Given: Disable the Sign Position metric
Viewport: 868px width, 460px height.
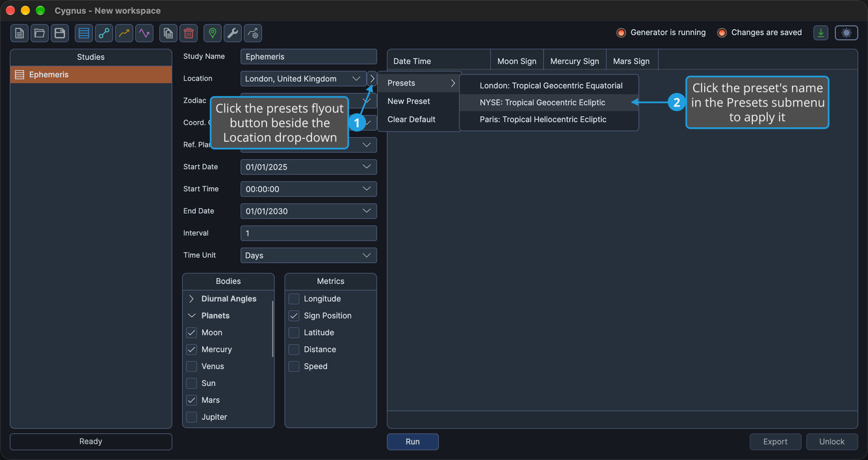Looking at the screenshot, I should (x=294, y=316).
